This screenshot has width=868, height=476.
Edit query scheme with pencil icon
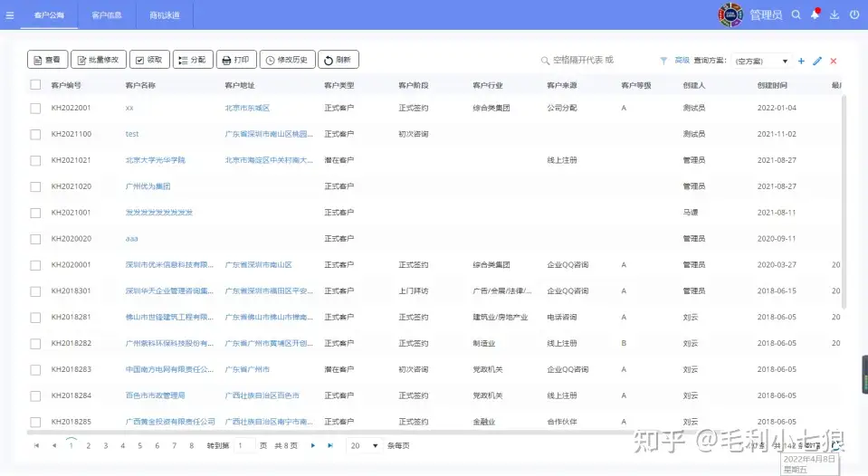(817, 61)
